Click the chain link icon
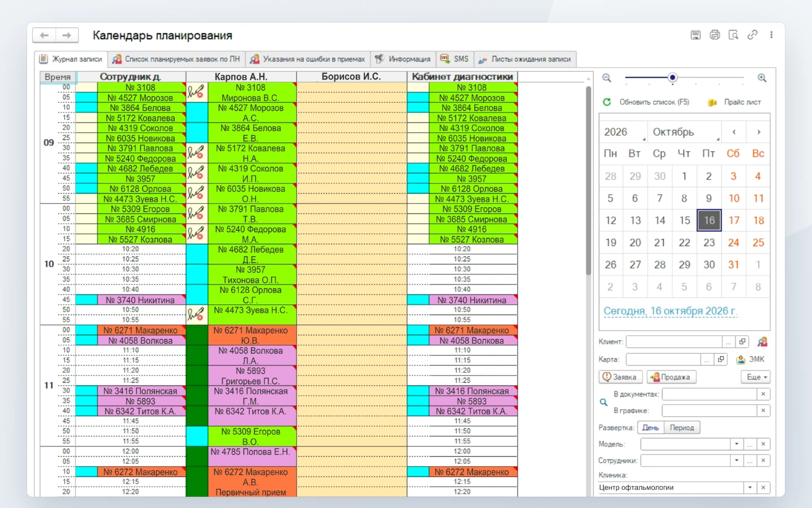The height and width of the screenshot is (508, 812). pyautogui.click(x=752, y=35)
